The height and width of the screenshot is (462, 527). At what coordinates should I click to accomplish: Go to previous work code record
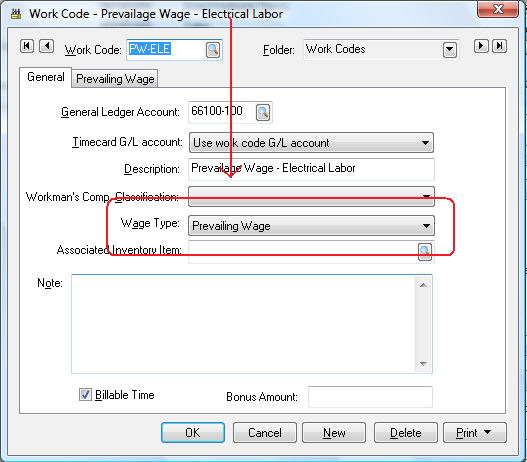coord(46,46)
